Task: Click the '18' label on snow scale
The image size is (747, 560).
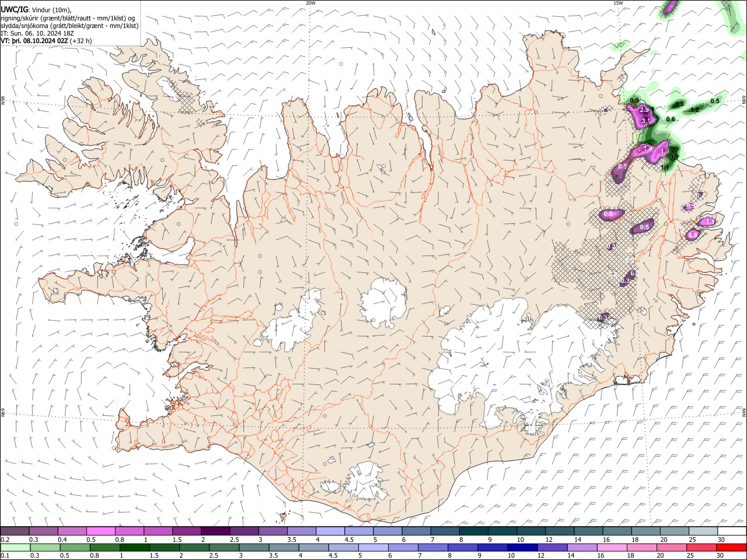Action: (x=635, y=540)
